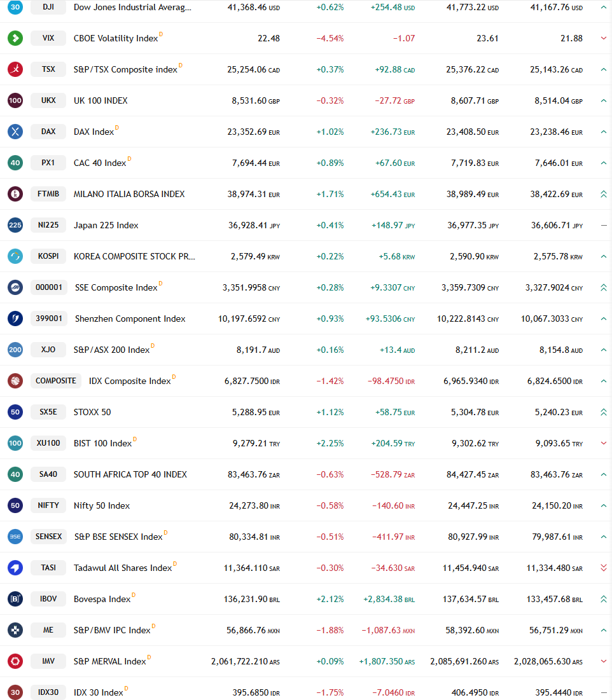This screenshot has height=700, width=612.
Task: Click the S&P BSE SENSEX logo icon
Action: pyautogui.click(x=15, y=537)
